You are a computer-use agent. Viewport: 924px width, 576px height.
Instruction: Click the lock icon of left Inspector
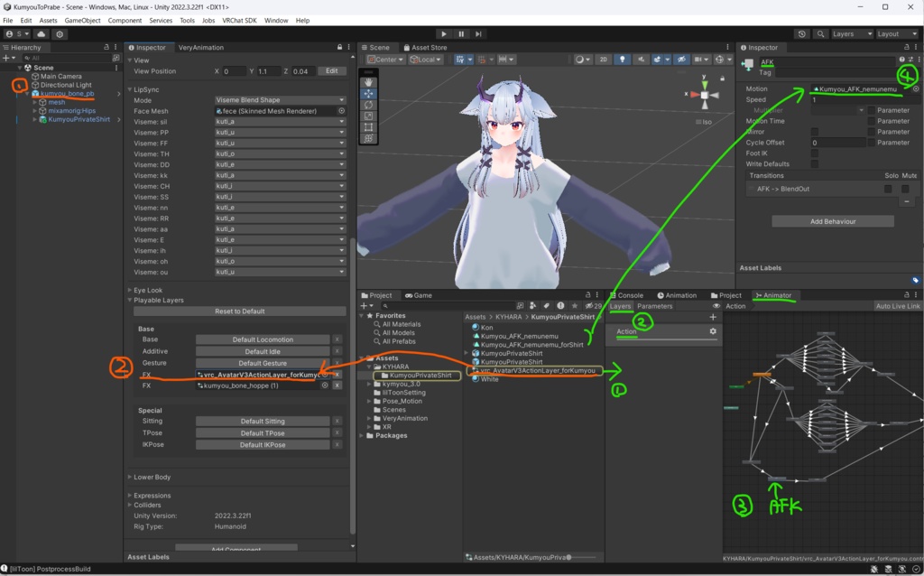339,47
